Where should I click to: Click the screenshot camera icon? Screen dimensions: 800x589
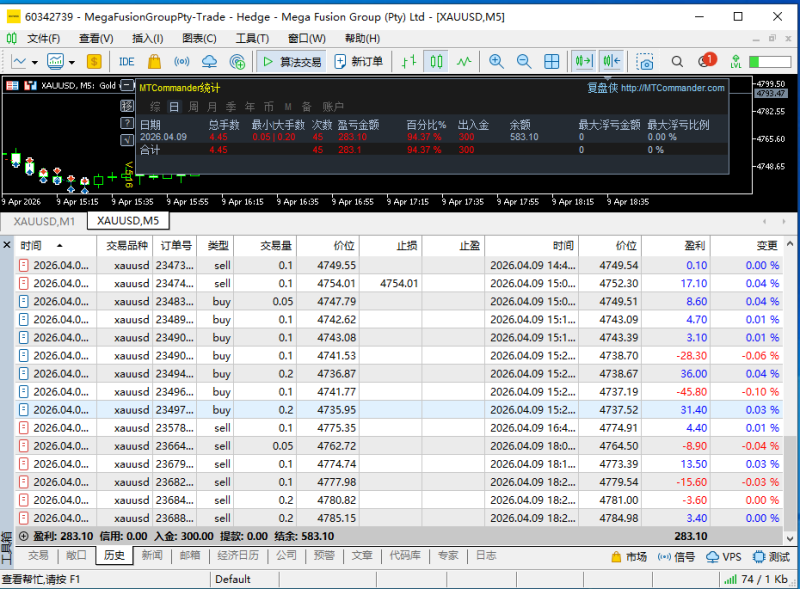646,62
